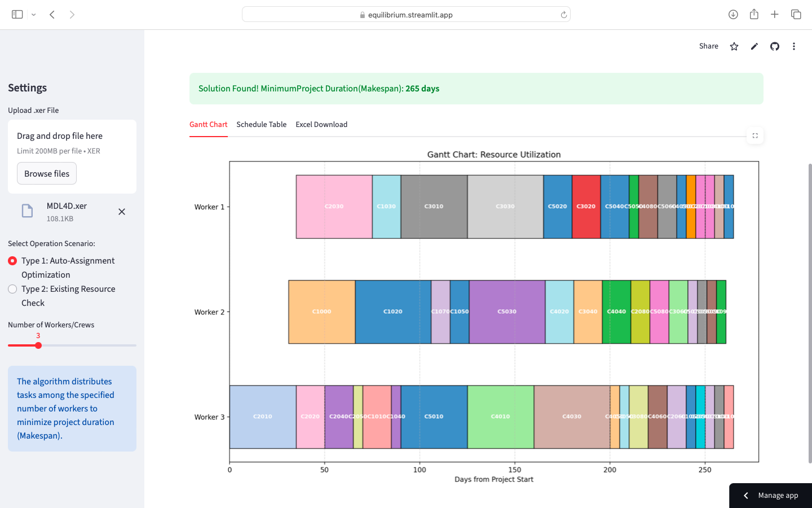Viewport: 812px width, 508px height.
Task: Select Type 1 Auto-Assignment Optimization
Action: [12, 261]
